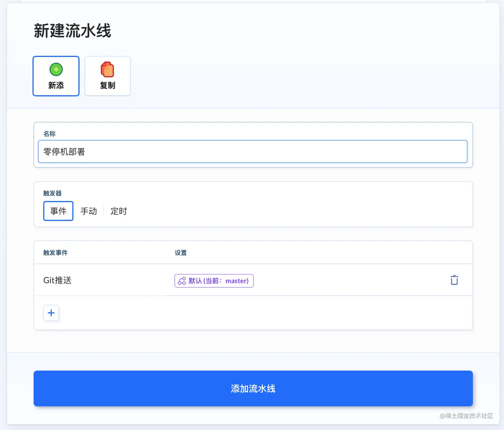The image size is (504, 430).
Task: Select the 新添 new pipeline card
Action: 56,76
